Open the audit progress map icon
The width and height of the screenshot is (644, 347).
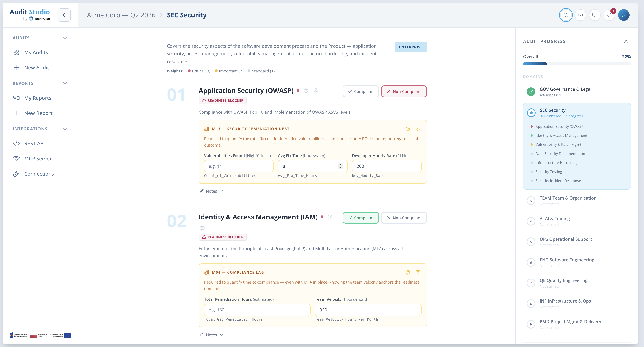566,15
